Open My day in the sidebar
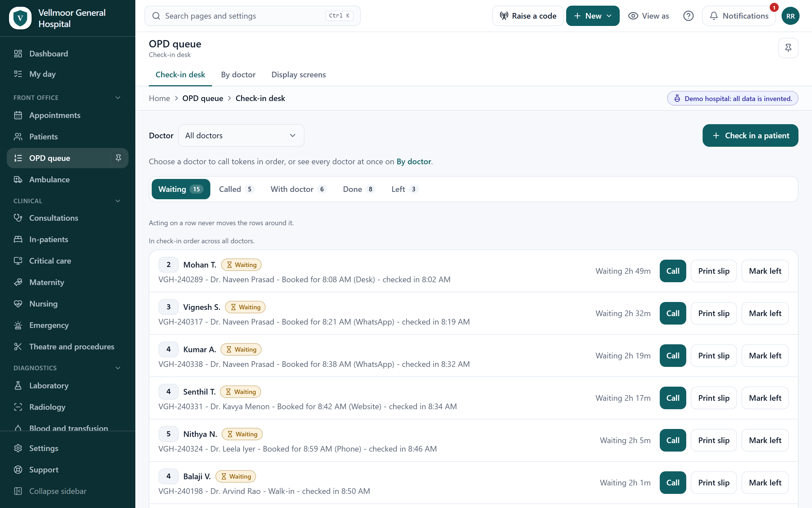The width and height of the screenshot is (812, 508). [67, 74]
